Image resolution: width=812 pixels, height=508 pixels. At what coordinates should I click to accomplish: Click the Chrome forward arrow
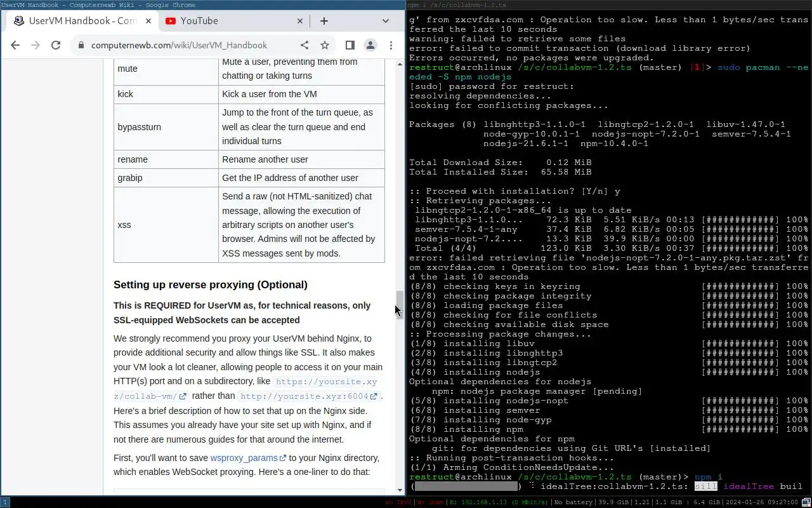tap(36, 45)
